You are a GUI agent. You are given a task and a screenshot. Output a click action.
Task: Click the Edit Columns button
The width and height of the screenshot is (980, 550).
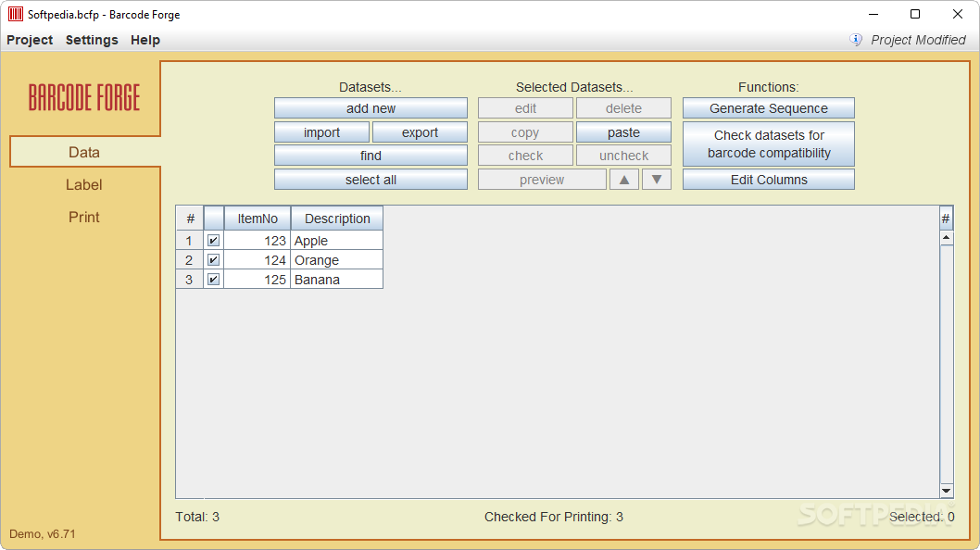click(x=769, y=180)
